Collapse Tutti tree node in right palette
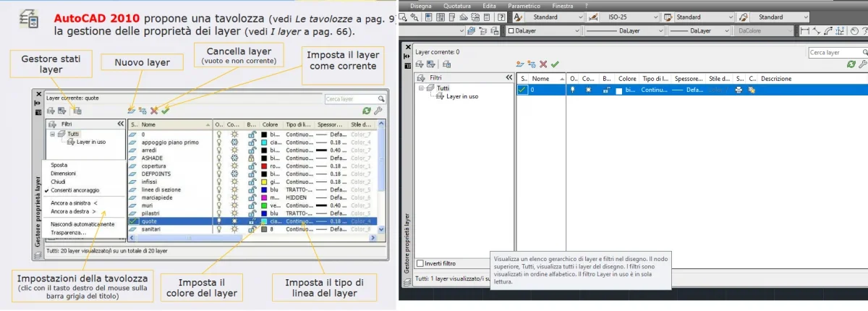Image resolution: width=868 pixels, height=311 pixels. 421,88
